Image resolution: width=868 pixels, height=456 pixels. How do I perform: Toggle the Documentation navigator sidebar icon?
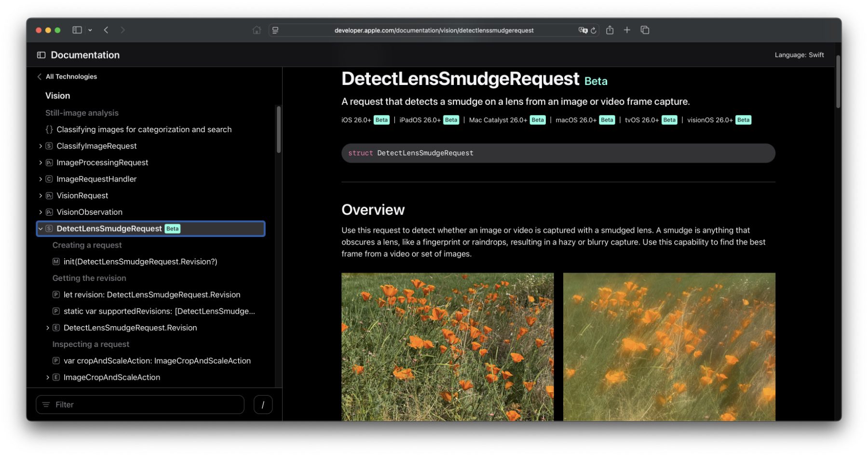pyautogui.click(x=41, y=55)
